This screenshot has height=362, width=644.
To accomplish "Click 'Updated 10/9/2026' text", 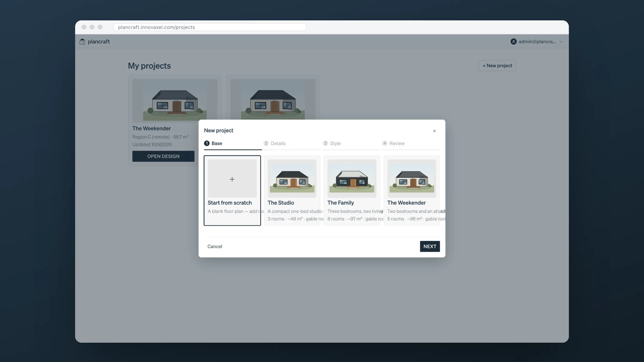I will 152,145.
